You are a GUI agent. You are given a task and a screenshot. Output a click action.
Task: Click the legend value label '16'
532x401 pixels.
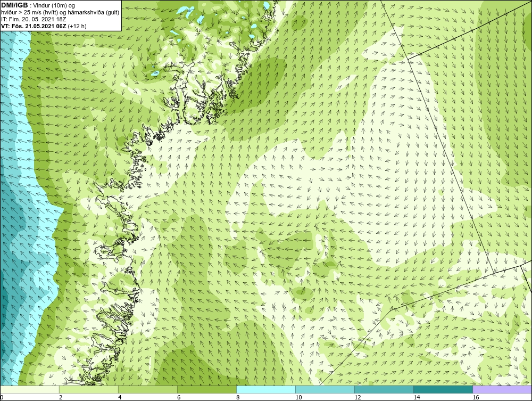click(475, 398)
